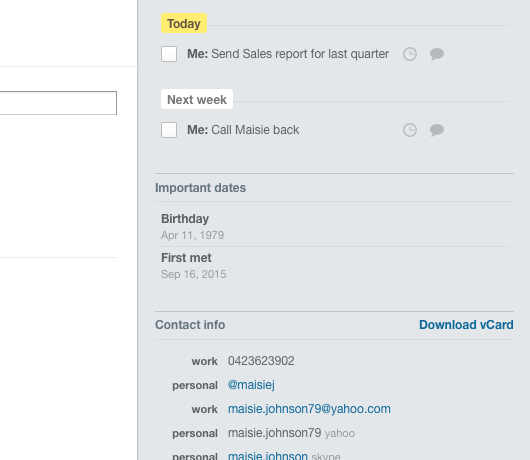Image resolution: width=530 pixels, height=460 pixels.
Task: Download the contact's vCard
Action: tap(466, 325)
